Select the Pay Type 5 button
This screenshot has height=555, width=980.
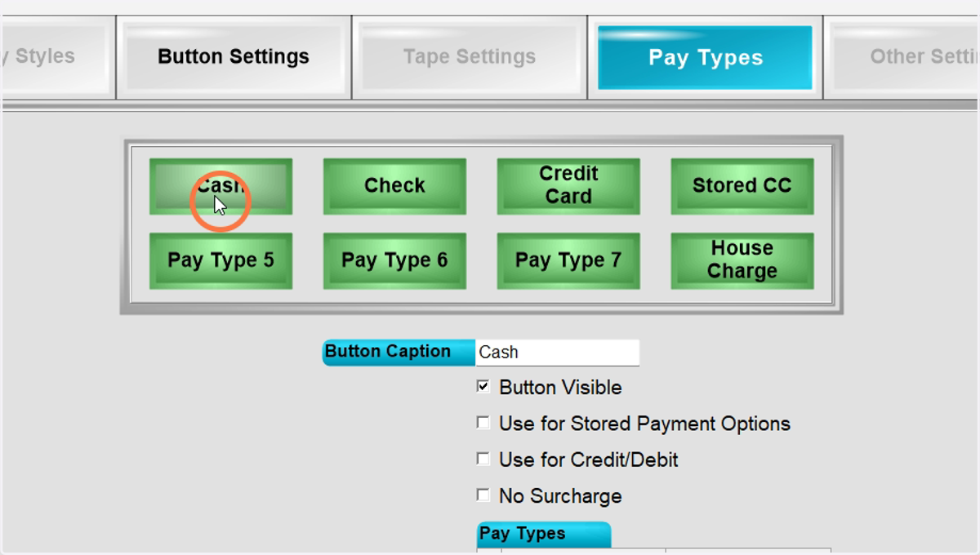[x=220, y=261]
